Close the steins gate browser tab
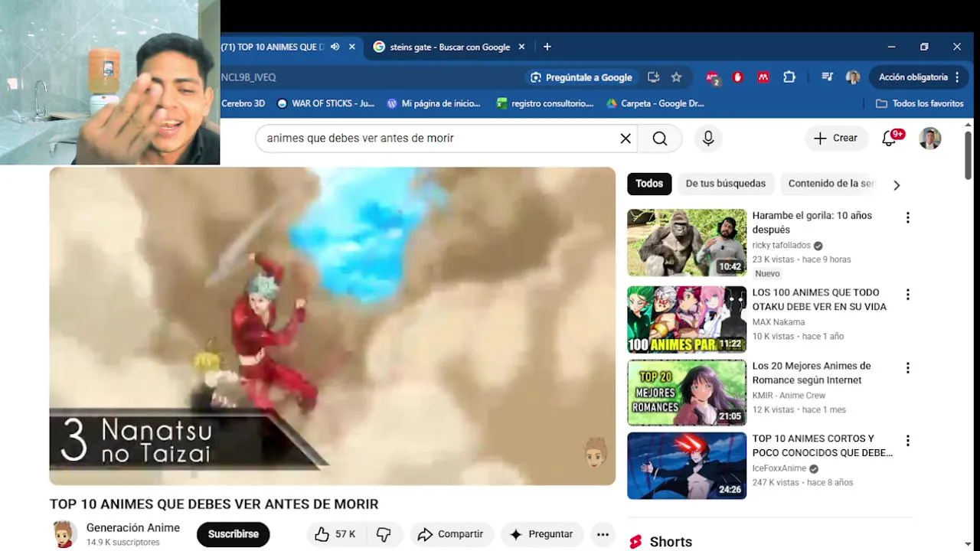The width and height of the screenshot is (980, 551). point(521,47)
